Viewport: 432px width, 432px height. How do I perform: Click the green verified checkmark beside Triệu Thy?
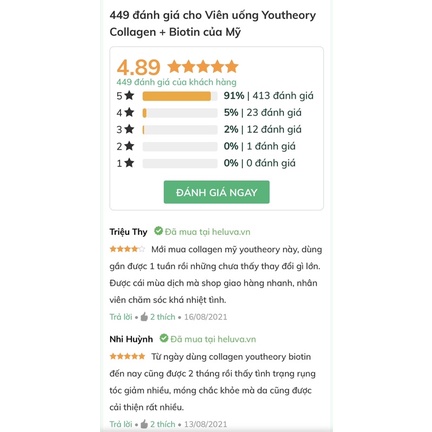pos(158,231)
